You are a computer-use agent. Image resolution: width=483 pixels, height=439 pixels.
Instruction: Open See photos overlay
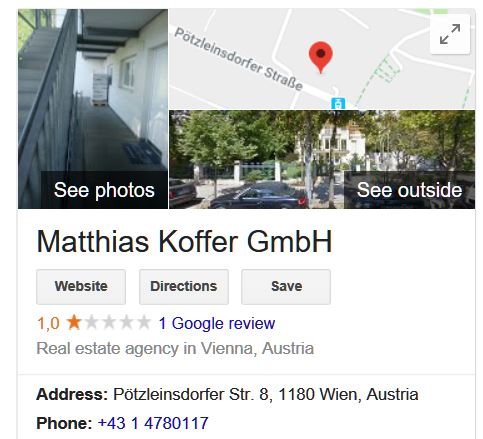(x=104, y=190)
